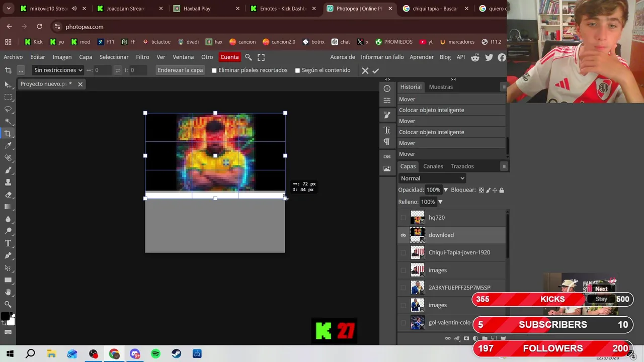This screenshot has width=644, height=362.
Task: Select the Rectangle Select tool
Action: point(8,97)
